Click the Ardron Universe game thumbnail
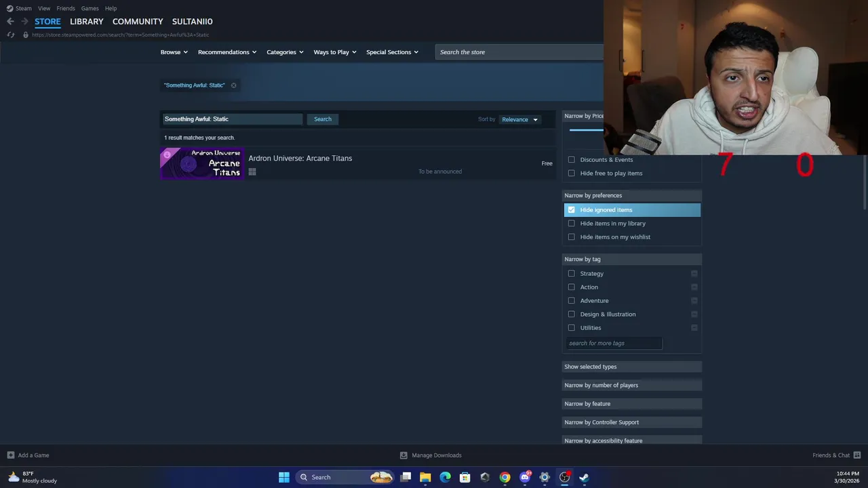Viewport: 868px width, 488px height. [202, 163]
